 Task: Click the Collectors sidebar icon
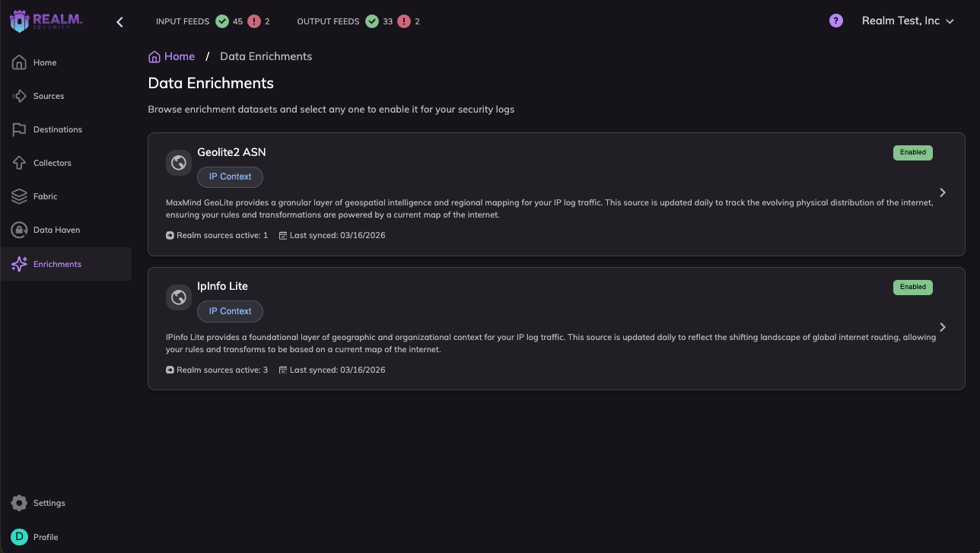20,163
